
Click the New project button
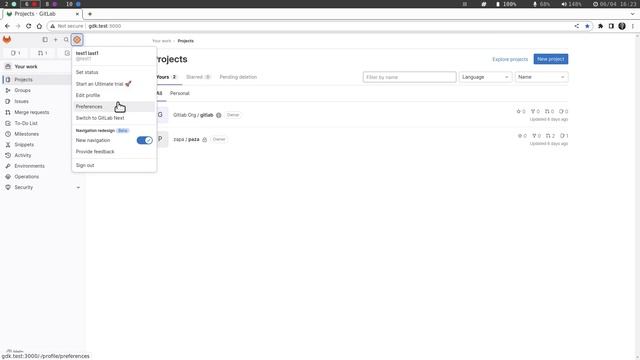pos(551,59)
